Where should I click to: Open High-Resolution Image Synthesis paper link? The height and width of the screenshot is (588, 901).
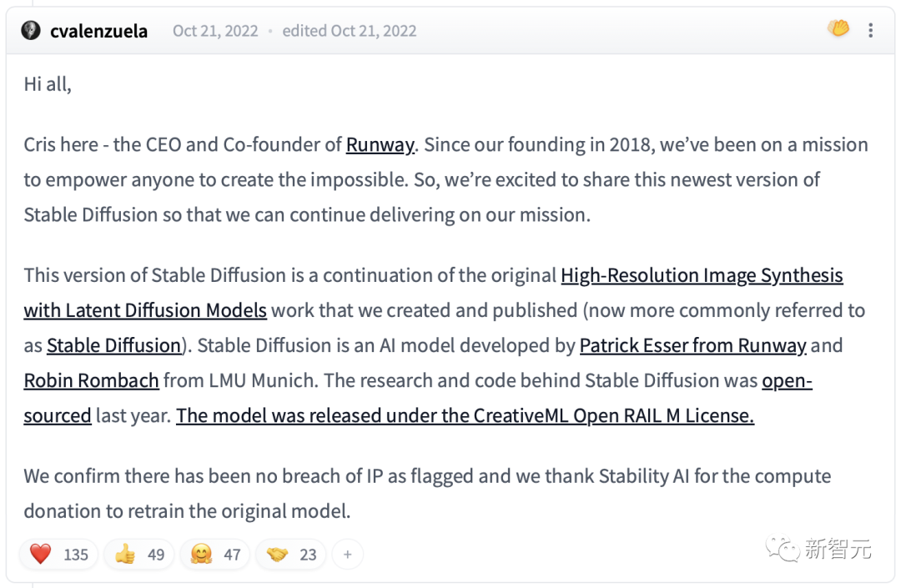702,275
